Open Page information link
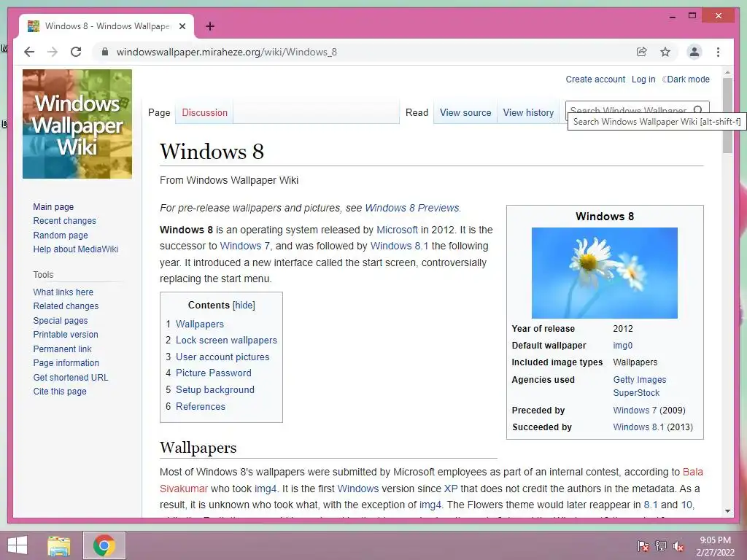Viewport: 747px width, 560px height. click(x=66, y=363)
